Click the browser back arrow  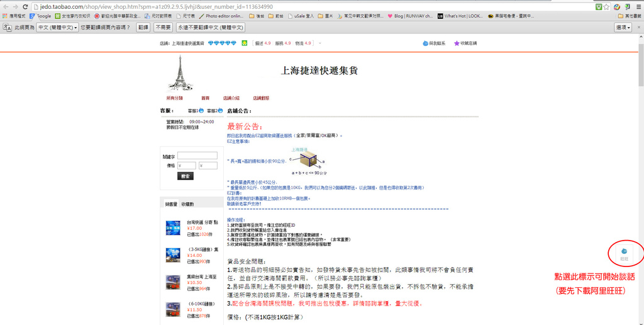point(6,6)
